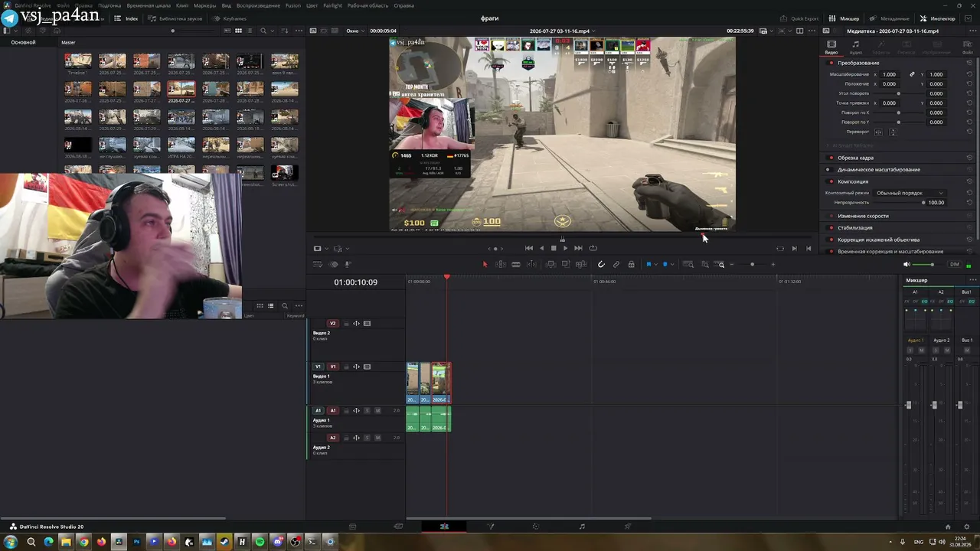Screen dimensions: 980x551
Task: Toggle timeline snapping magnet
Action: click(x=601, y=265)
